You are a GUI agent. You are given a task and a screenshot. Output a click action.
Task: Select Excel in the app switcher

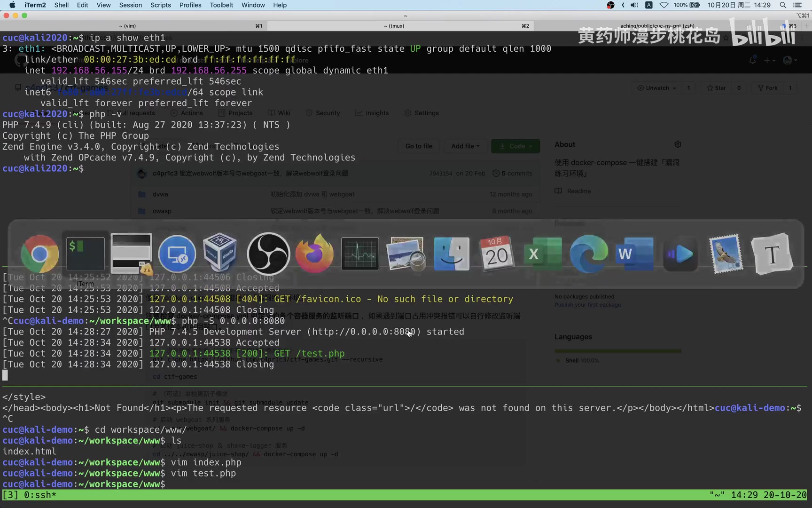tap(543, 254)
